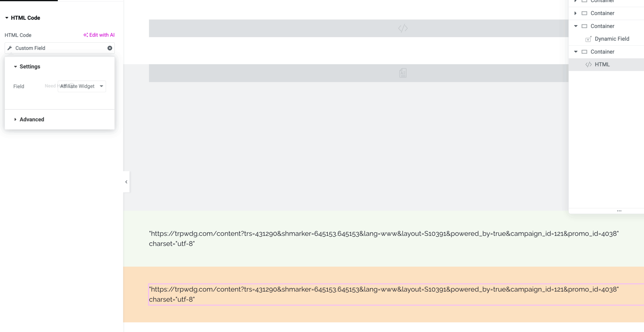
Task: Select the HTML item in the navigator
Action: pos(602,64)
